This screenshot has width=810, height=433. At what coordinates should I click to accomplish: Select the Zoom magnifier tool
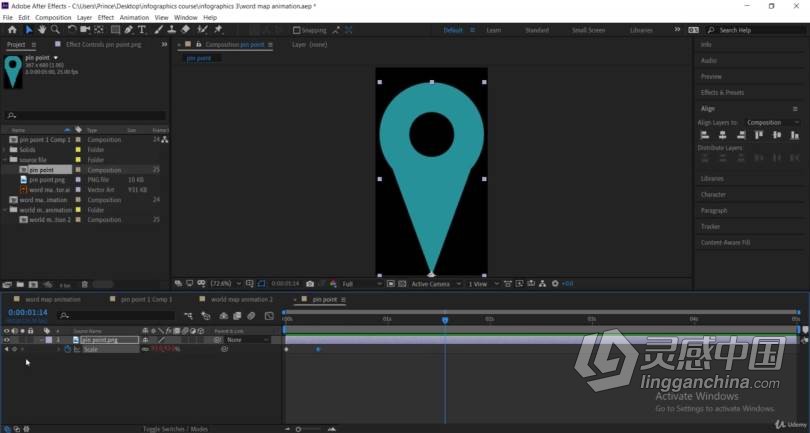[x=55, y=30]
